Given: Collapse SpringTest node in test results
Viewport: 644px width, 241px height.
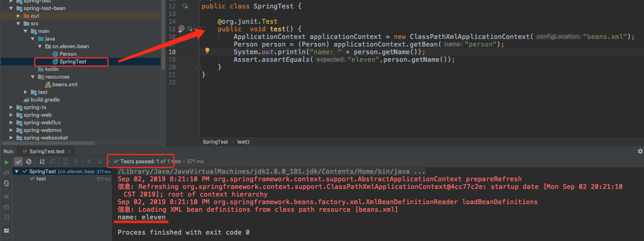Looking at the screenshot, I should click(16, 171).
